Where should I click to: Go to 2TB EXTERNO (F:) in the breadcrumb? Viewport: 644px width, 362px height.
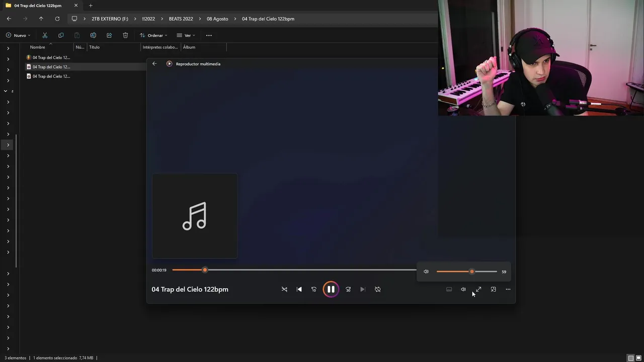[x=110, y=19]
